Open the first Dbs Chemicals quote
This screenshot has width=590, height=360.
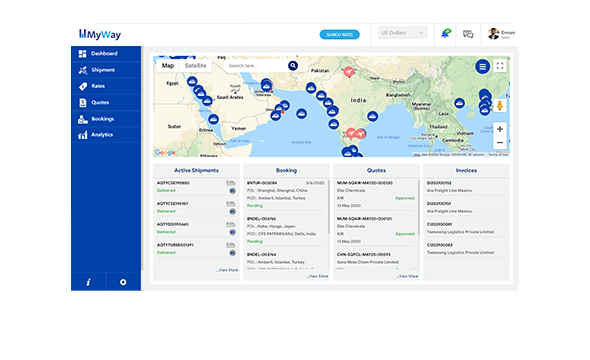(376, 194)
